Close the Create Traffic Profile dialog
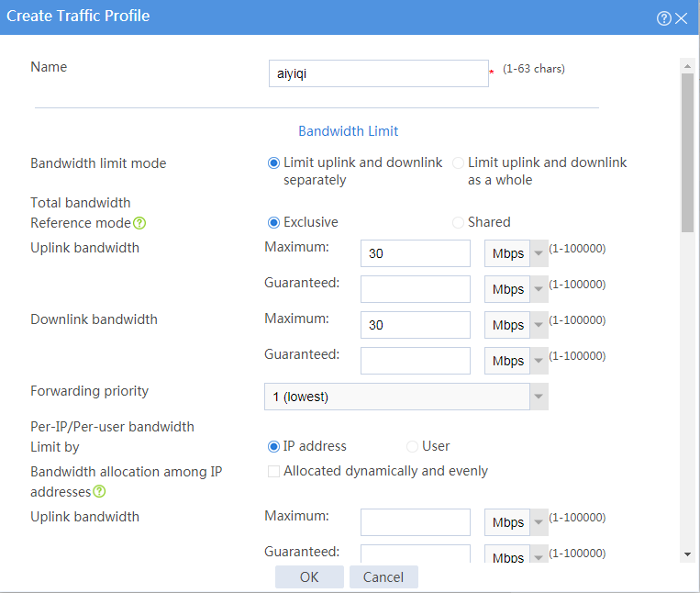 coord(682,18)
